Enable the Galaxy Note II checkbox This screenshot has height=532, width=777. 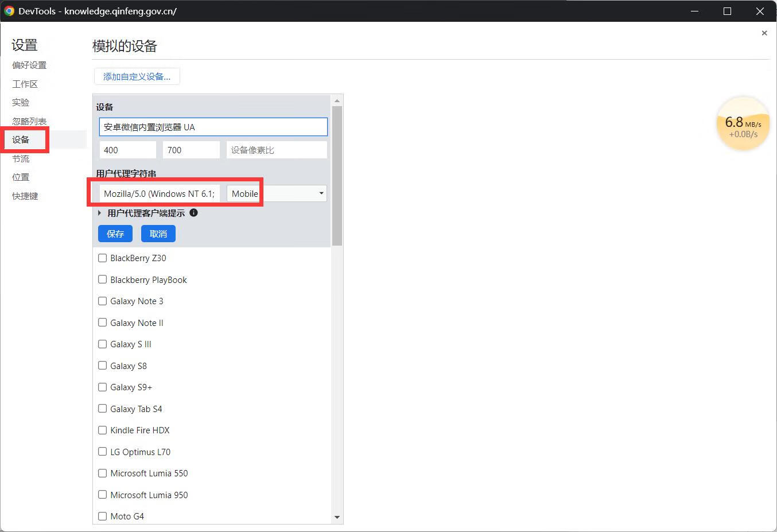pyautogui.click(x=103, y=323)
